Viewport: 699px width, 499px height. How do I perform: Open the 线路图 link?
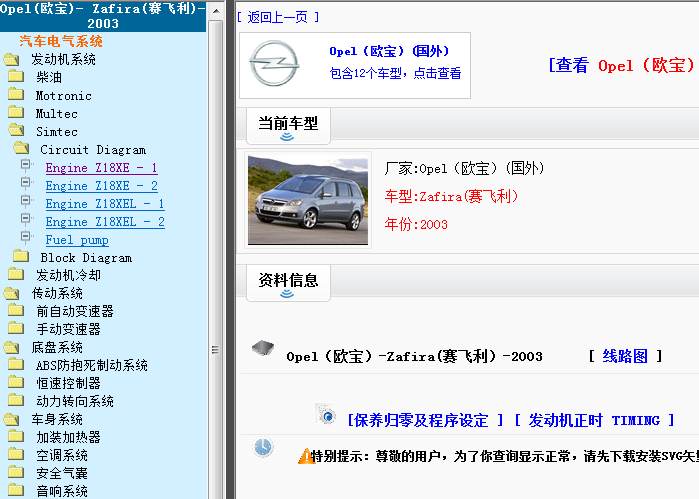pyautogui.click(x=625, y=356)
